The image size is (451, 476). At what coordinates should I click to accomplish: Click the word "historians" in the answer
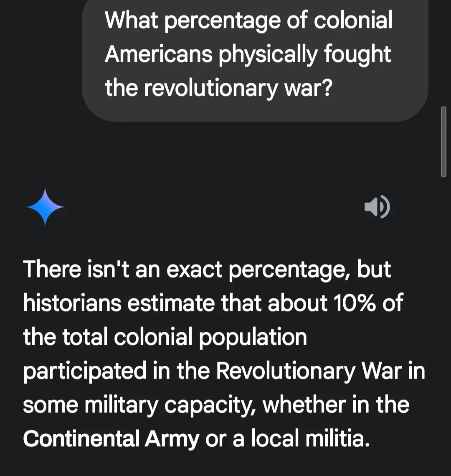(72, 303)
